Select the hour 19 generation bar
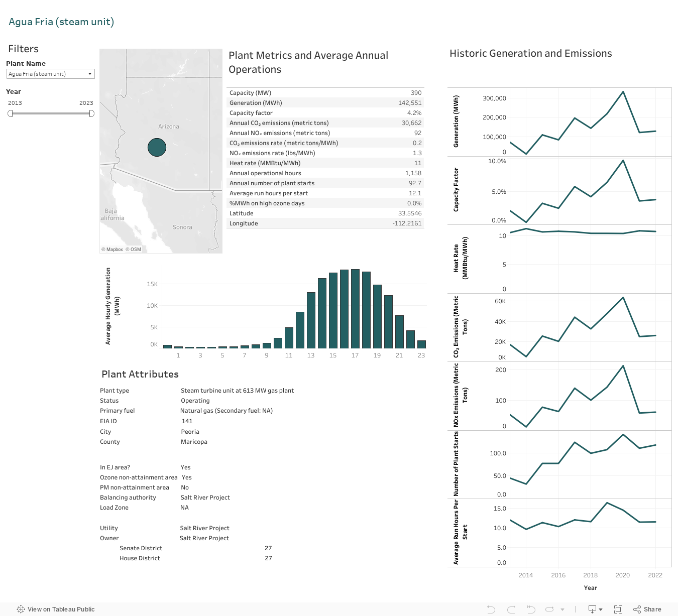 [x=377, y=316]
